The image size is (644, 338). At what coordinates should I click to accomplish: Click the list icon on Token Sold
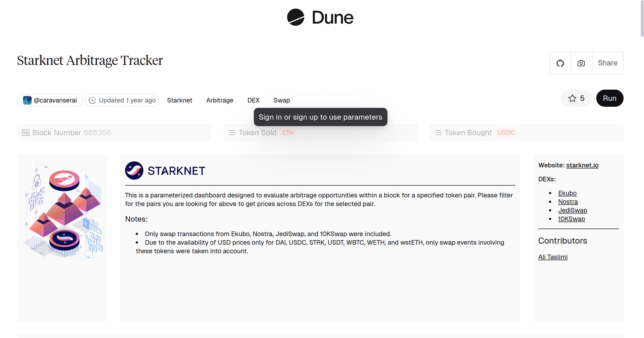click(x=232, y=132)
